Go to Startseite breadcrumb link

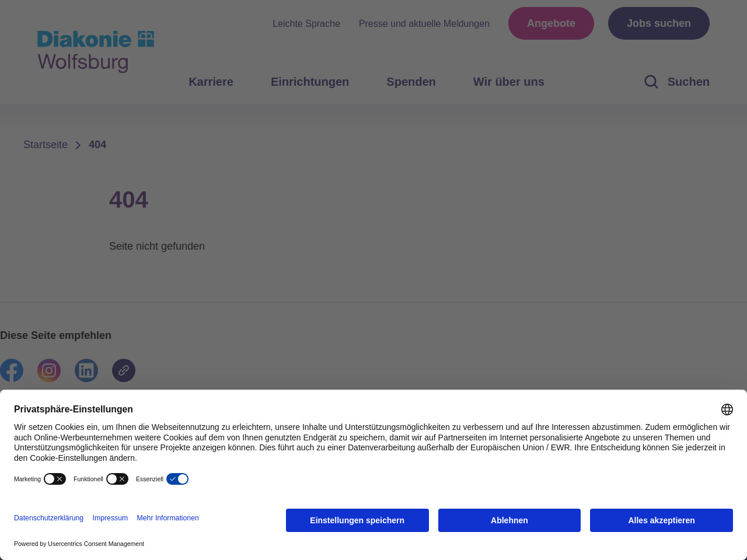click(46, 145)
